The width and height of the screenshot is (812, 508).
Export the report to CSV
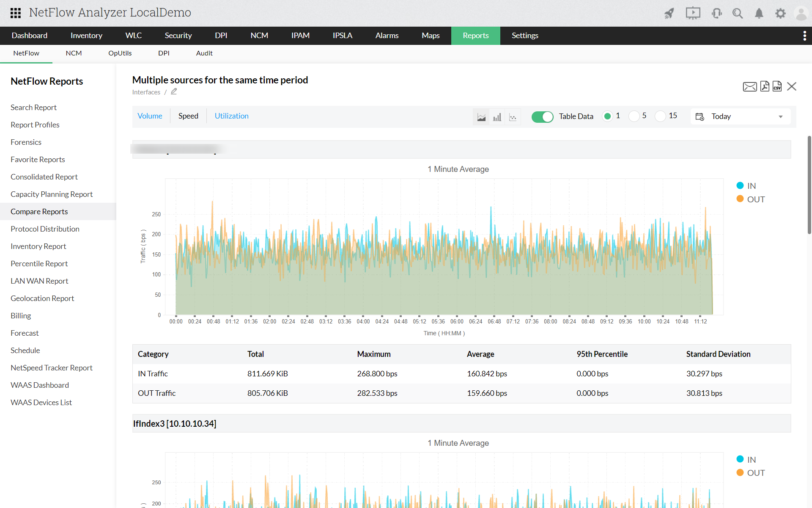[x=778, y=86]
